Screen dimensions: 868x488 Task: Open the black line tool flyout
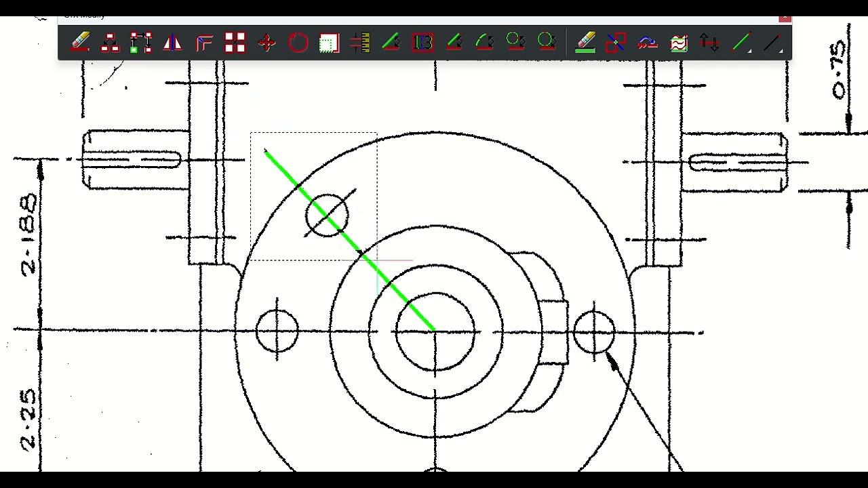(772, 43)
